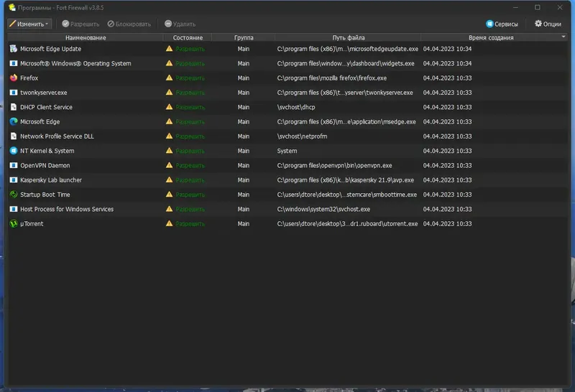Click NT Kernel & System icon
Screen dimensions: 575x392
coord(14,151)
